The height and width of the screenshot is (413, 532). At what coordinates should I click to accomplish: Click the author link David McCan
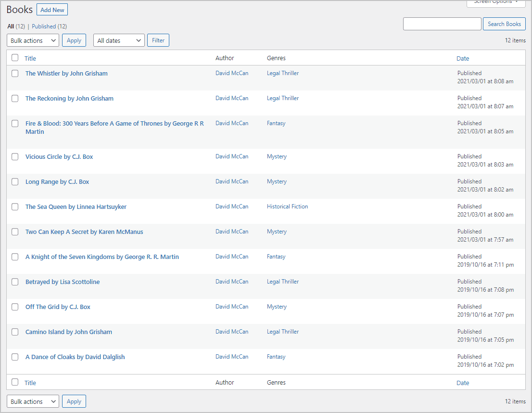tap(232, 73)
